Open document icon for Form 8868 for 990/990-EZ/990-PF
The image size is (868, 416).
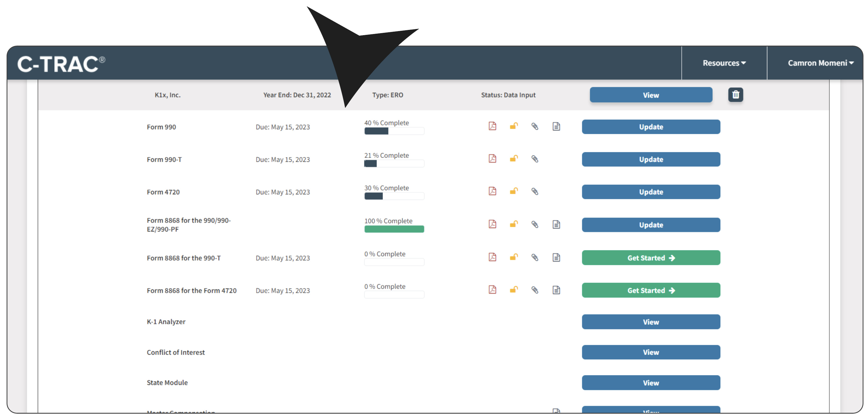(556, 225)
